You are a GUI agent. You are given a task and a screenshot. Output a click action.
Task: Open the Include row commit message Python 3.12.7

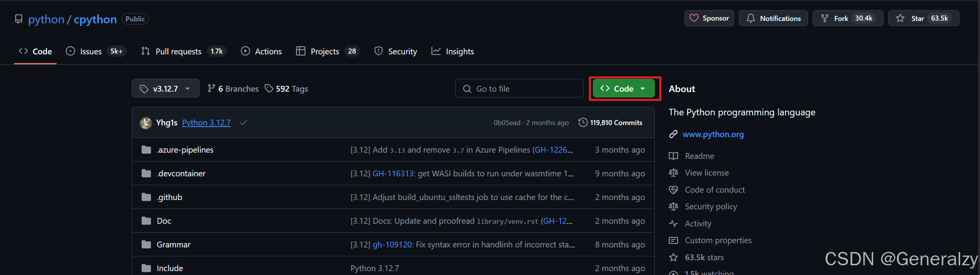point(375,268)
